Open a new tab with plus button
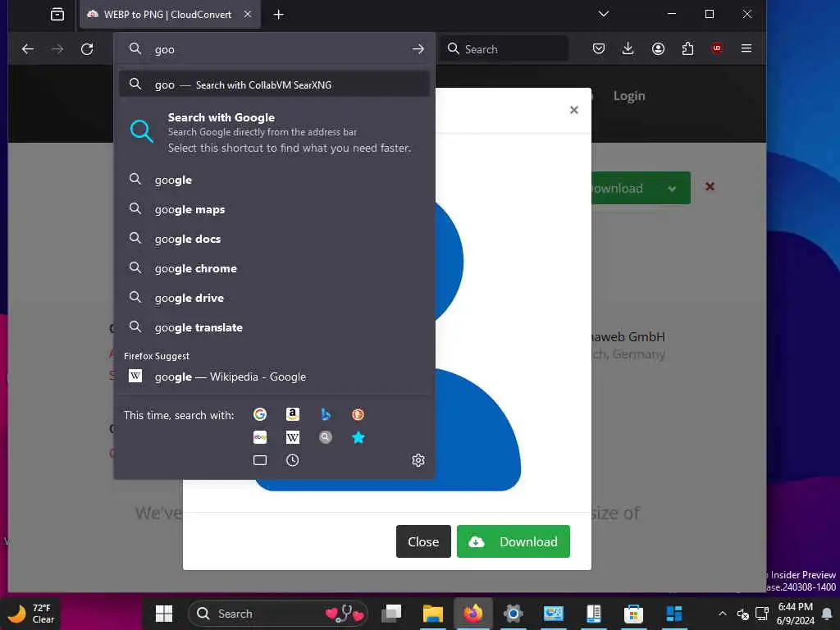Viewport: 840px width, 630px height. (x=279, y=15)
